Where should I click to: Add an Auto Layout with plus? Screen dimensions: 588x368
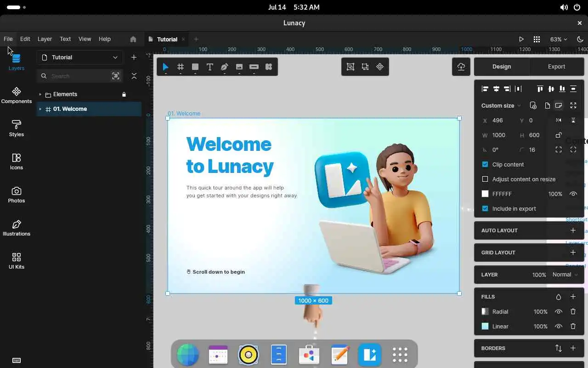[573, 230]
